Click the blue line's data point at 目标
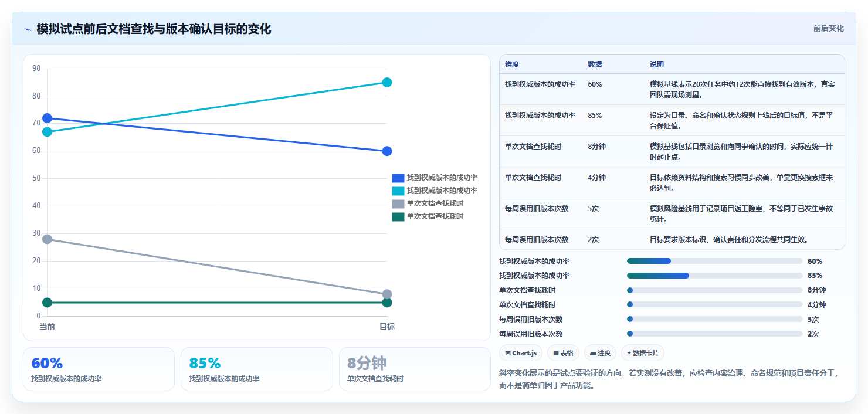Image resolution: width=868 pixels, height=414 pixels. (387, 151)
